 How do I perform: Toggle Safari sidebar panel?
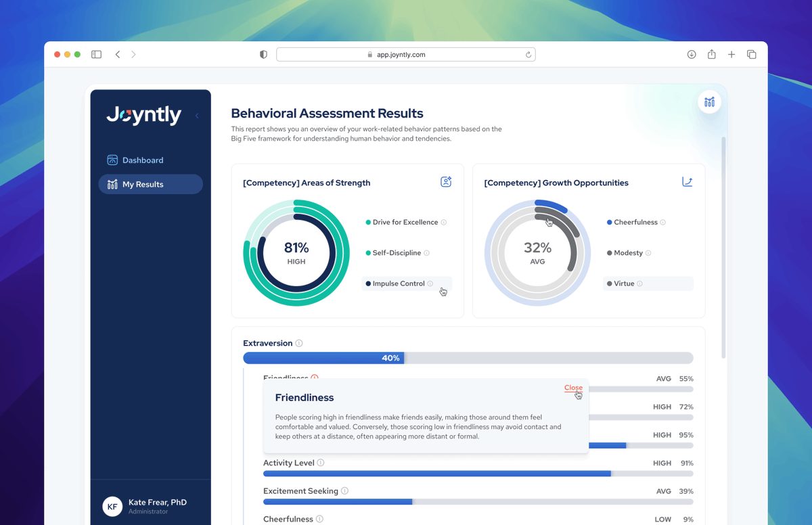(x=97, y=55)
